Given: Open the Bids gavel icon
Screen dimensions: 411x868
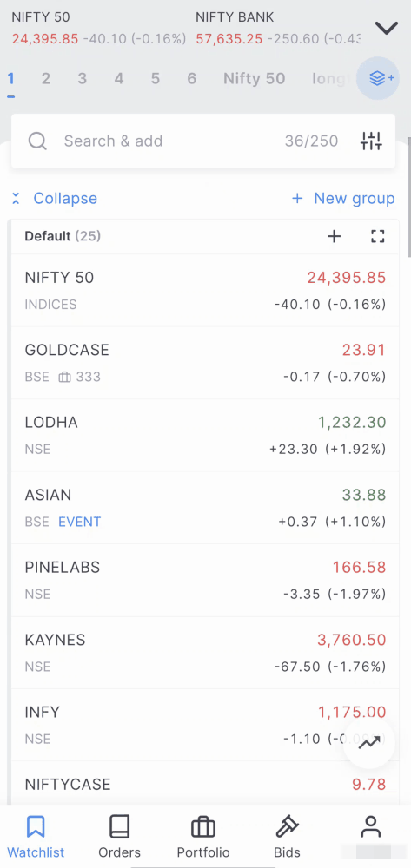Looking at the screenshot, I should click(x=287, y=827).
